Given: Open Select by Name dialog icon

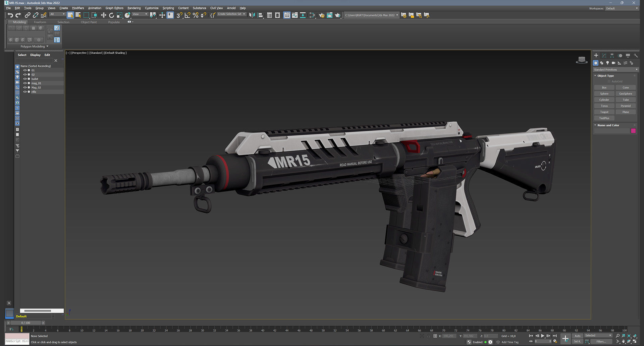Looking at the screenshot, I should [x=78, y=15].
